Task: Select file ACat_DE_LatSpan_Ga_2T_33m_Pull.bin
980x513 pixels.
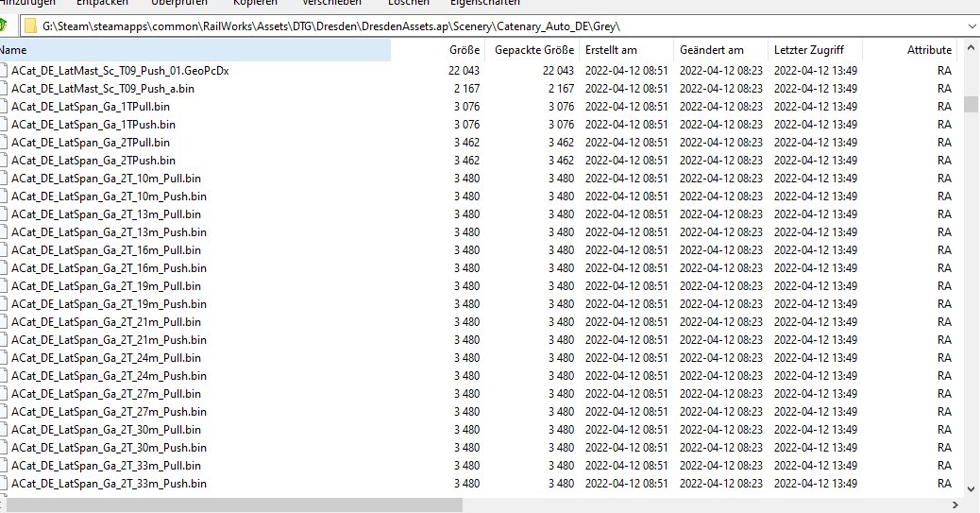Action: click(x=107, y=466)
